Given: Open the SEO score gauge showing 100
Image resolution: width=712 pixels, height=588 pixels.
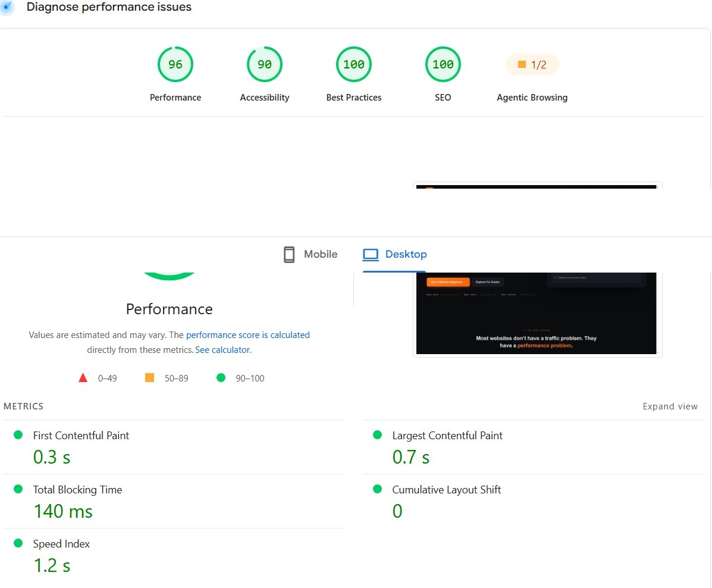Looking at the screenshot, I should tap(443, 64).
